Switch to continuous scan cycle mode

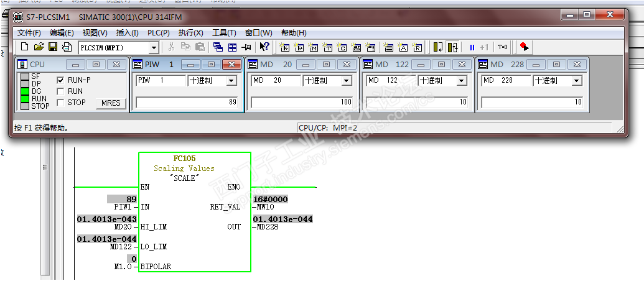point(452,47)
